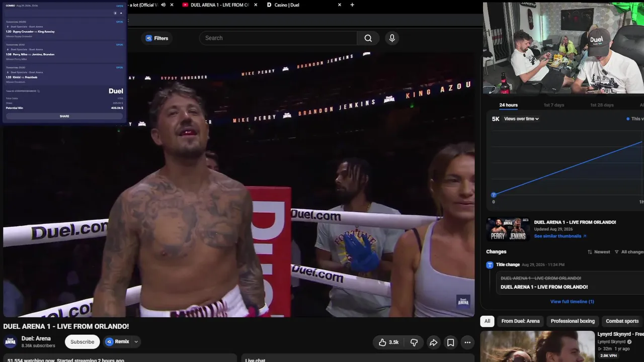
Task: Click the T marker on the views chart
Action: tap(494, 195)
